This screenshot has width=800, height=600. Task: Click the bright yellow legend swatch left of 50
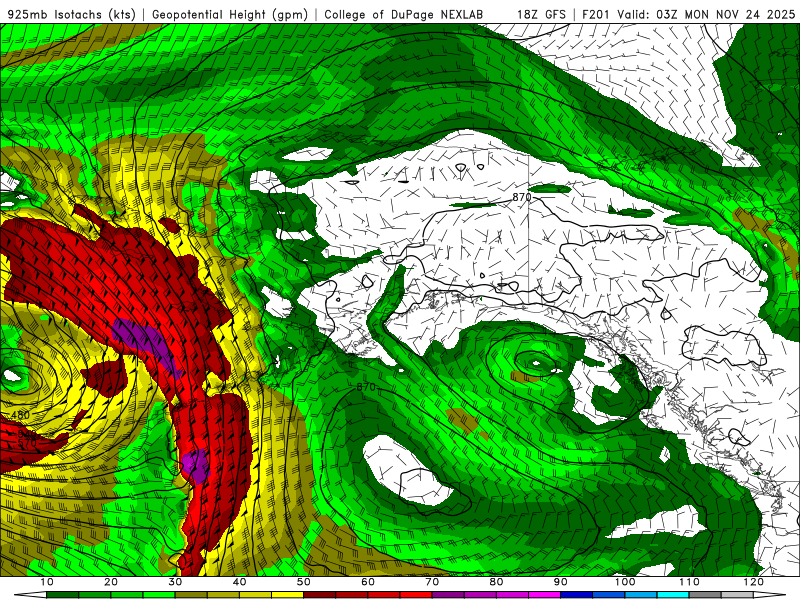287,595
